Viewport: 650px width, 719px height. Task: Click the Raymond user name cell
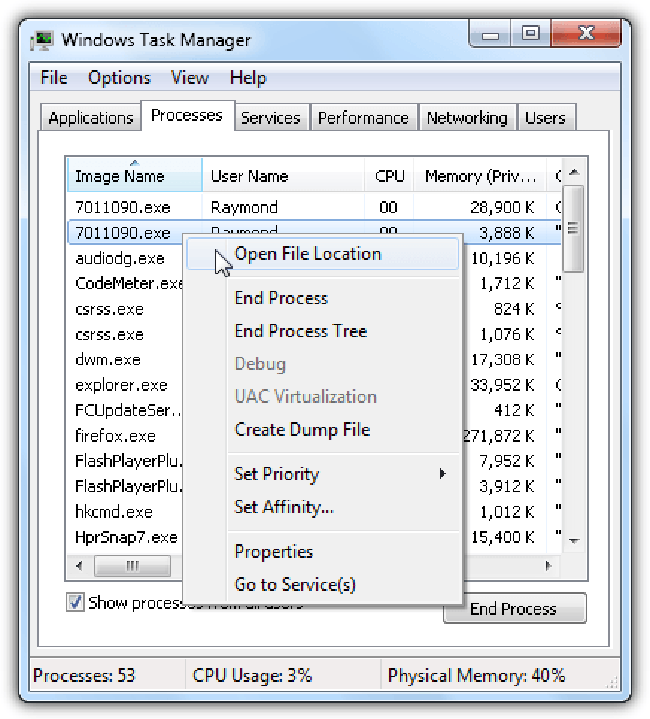point(244,207)
